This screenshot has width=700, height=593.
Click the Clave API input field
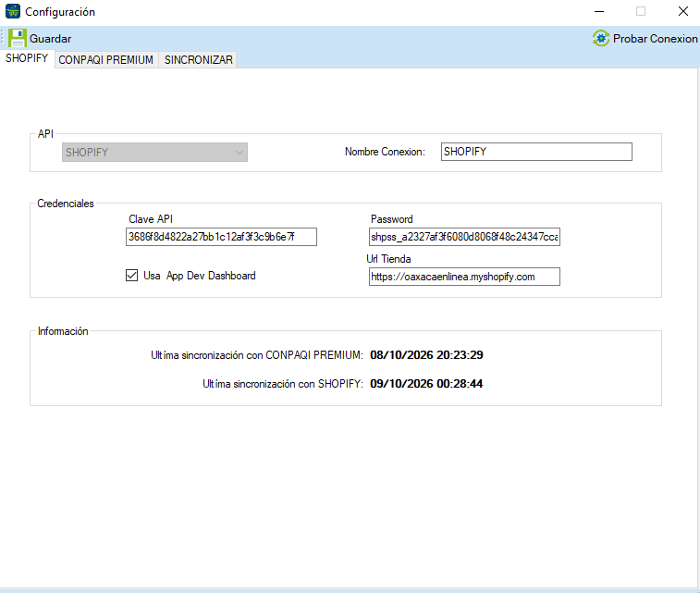221,237
